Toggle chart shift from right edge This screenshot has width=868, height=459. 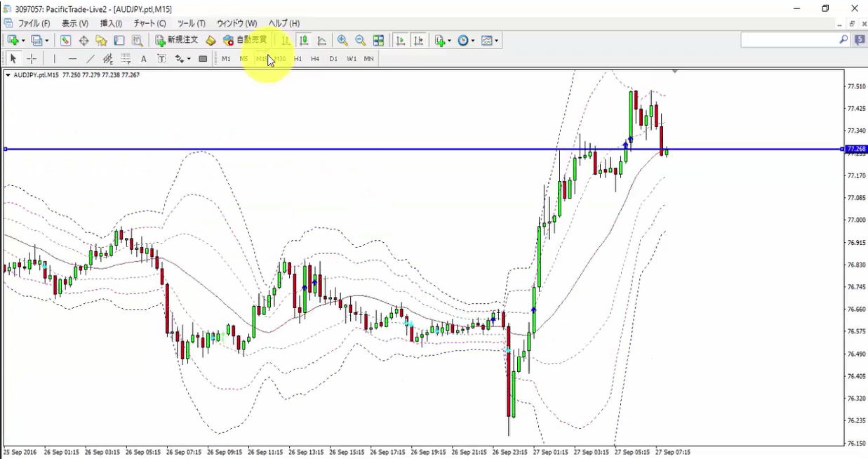[x=419, y=41]
